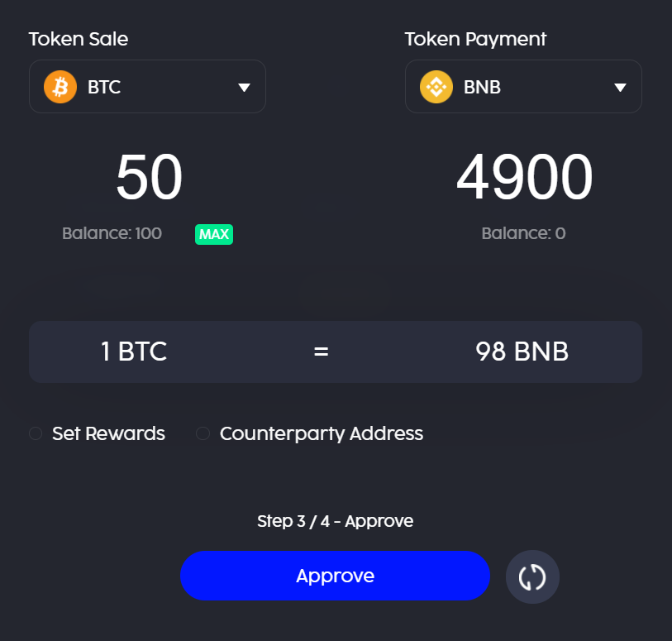Screen dimensions: 672x641
Task: Click the Set Rewards label text
Action: pos(108,433)
